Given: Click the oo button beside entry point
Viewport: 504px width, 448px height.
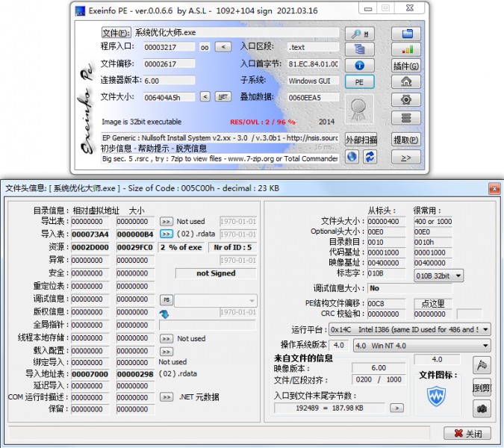Looking at the screenshot, I should [205, 48].
